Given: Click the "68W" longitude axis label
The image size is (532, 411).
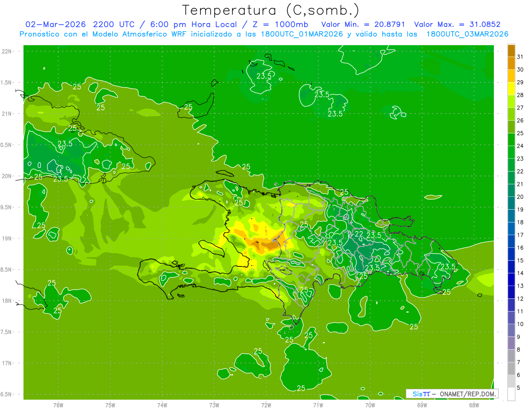Looking at the screenshot, I should point(474,405).
